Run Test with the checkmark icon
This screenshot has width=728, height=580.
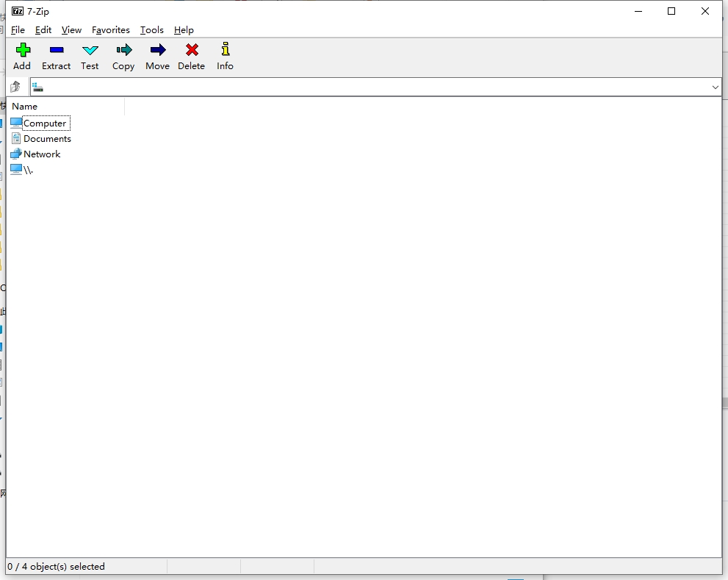click(90, 50)
